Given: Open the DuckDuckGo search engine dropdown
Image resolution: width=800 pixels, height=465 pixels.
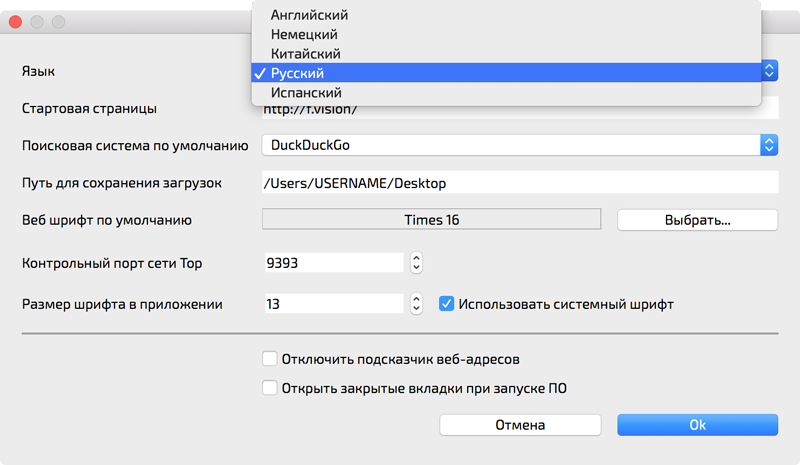Looking at the screenshot, I should coord(769,145).
